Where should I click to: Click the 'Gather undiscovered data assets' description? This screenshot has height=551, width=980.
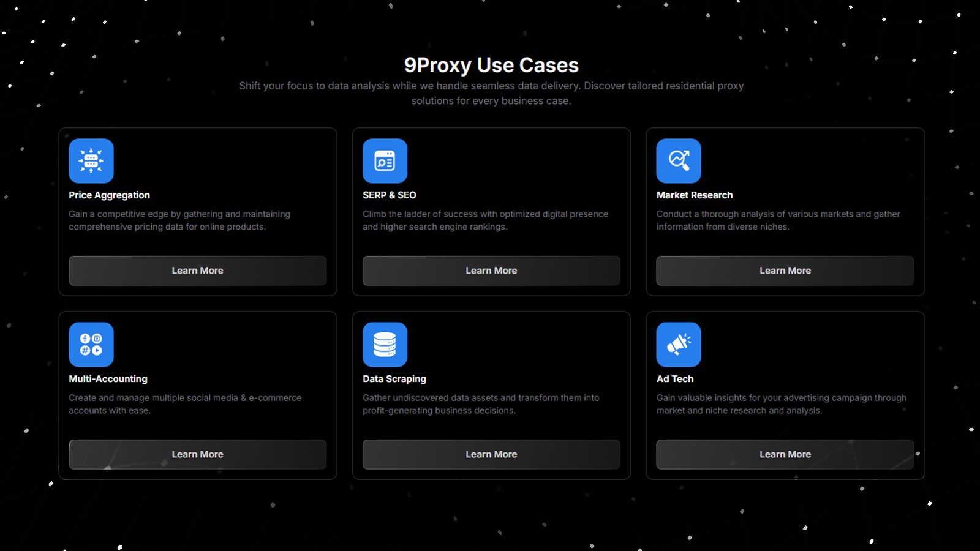pyautogui.click(x=481, y=404)
